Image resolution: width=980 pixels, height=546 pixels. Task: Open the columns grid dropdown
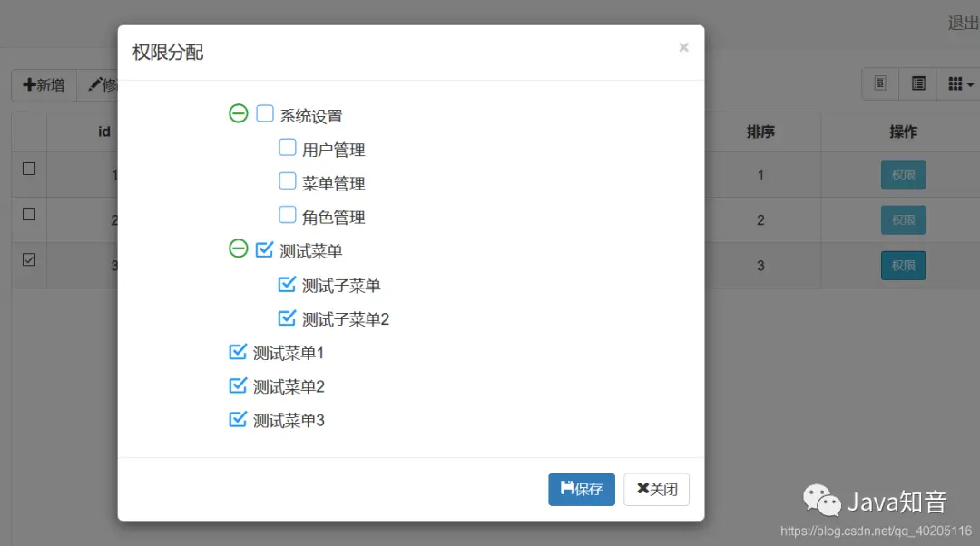960,84
